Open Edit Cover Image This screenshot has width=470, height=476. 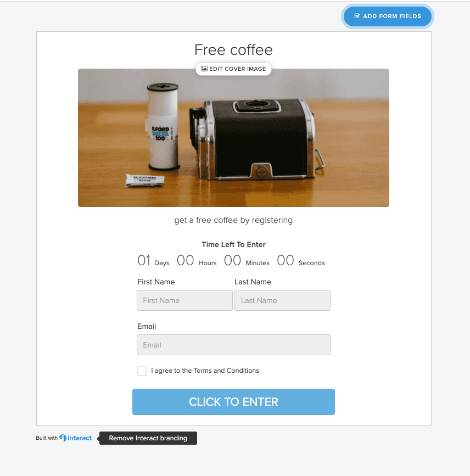(233, 69)
